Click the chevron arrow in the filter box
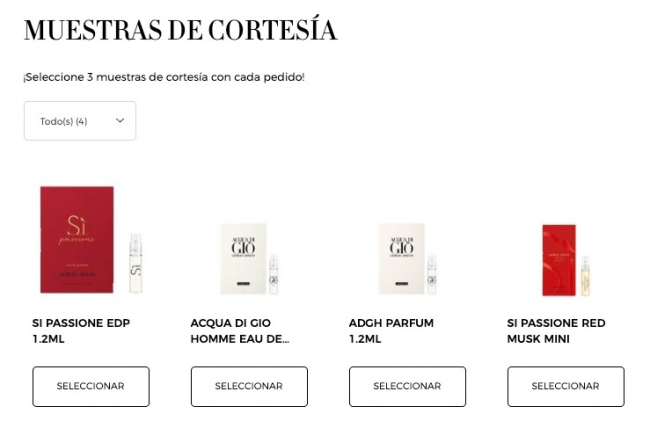Viewport: 650px width, 428px height. tap(120, 121)
